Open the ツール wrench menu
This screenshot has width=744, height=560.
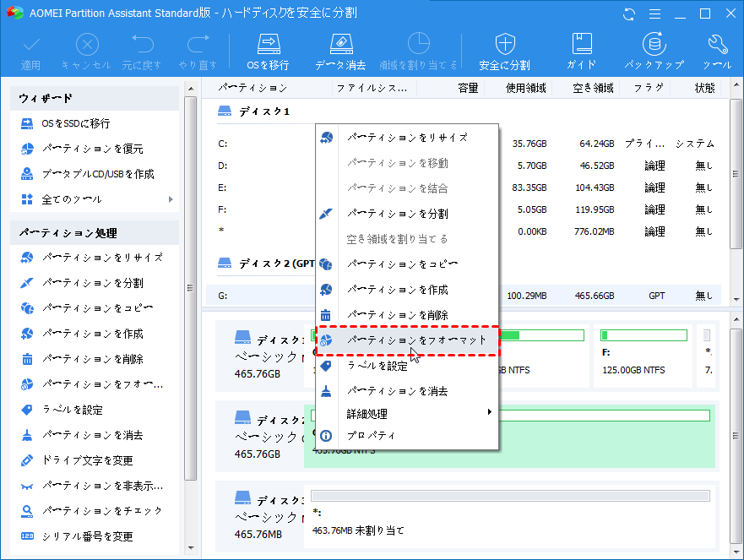[717, 52]
